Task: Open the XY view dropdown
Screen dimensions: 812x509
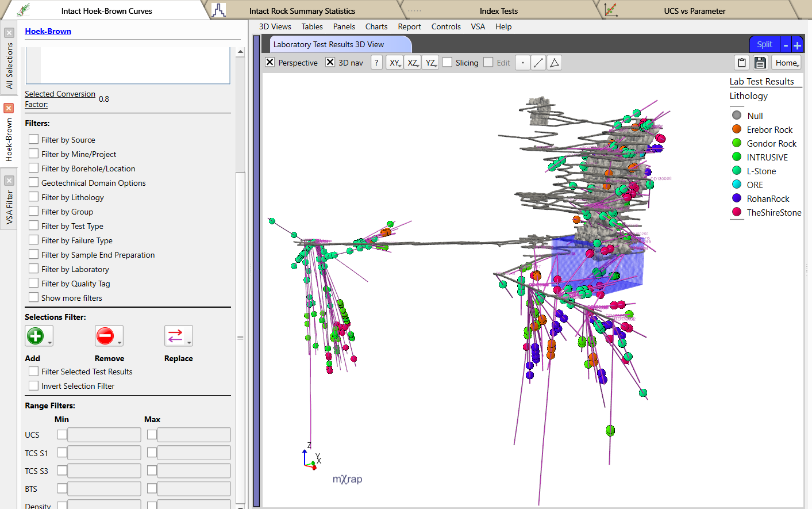Action: [395, 63]
